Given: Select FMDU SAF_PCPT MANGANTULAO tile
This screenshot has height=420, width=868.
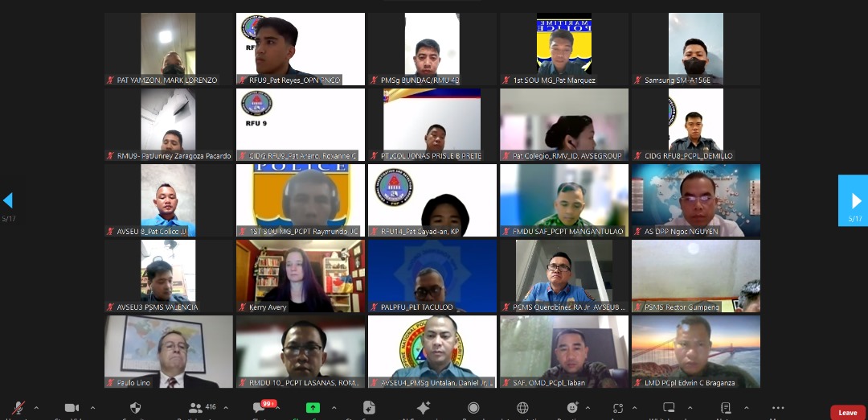Looking at the screenshot, I should [x=564, y=200].
